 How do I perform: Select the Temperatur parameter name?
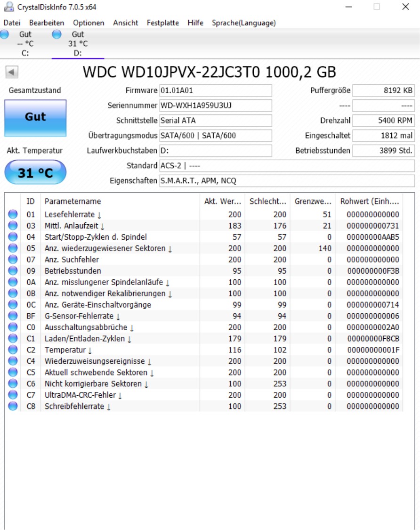[65, 350]
